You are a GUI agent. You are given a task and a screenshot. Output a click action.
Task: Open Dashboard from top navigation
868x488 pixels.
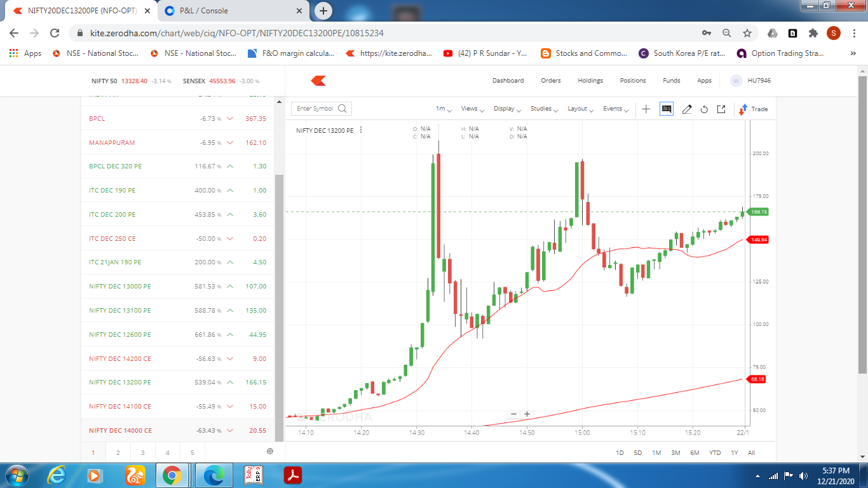click(x=508, y=81)
